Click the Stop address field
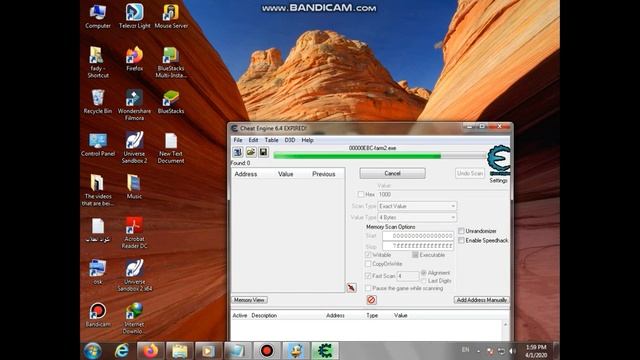 418,246
